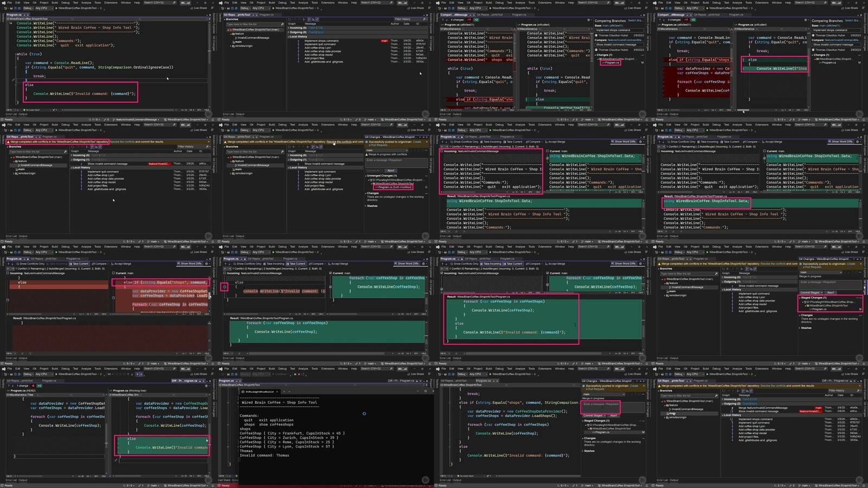
Task: Check the Incoming checkbox in pink-boxed feature/InvalidCommandMessage pane
Action: pos(442,151)
